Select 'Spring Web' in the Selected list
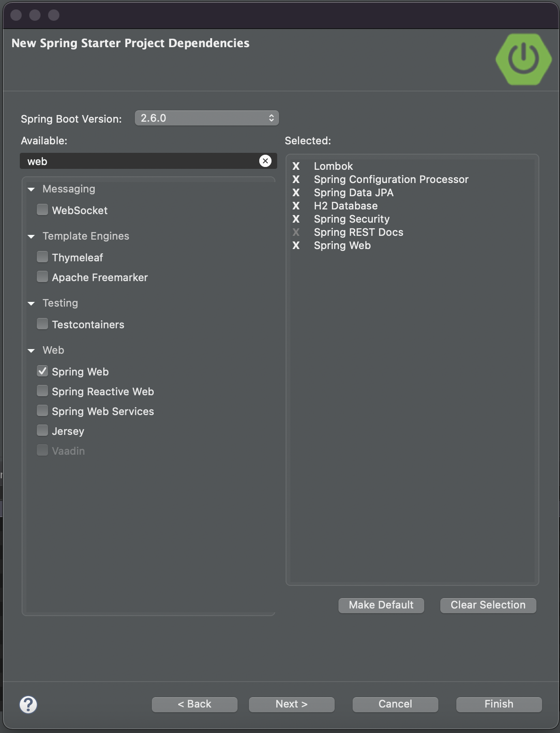560x733 pixels. tap(342, 245)
